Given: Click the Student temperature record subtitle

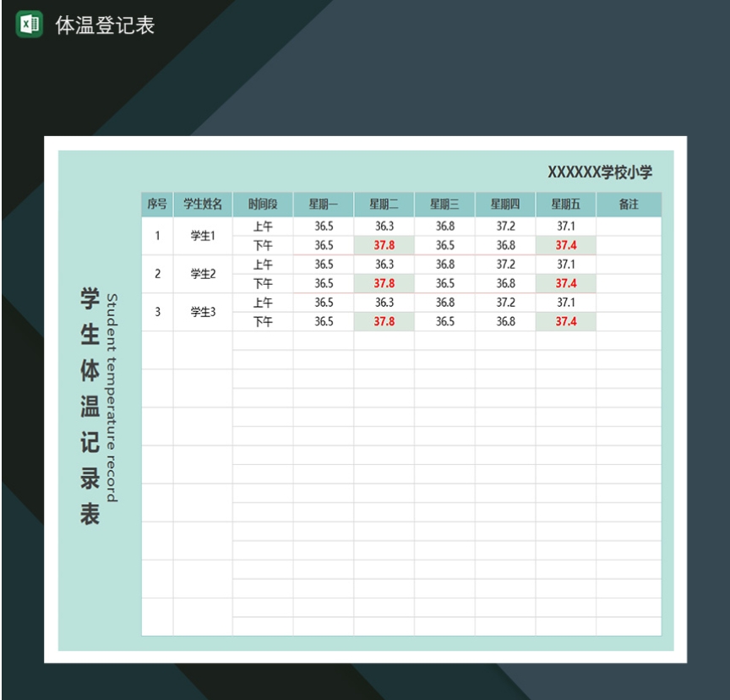Looking at the screenshot, I should point(112,397).
